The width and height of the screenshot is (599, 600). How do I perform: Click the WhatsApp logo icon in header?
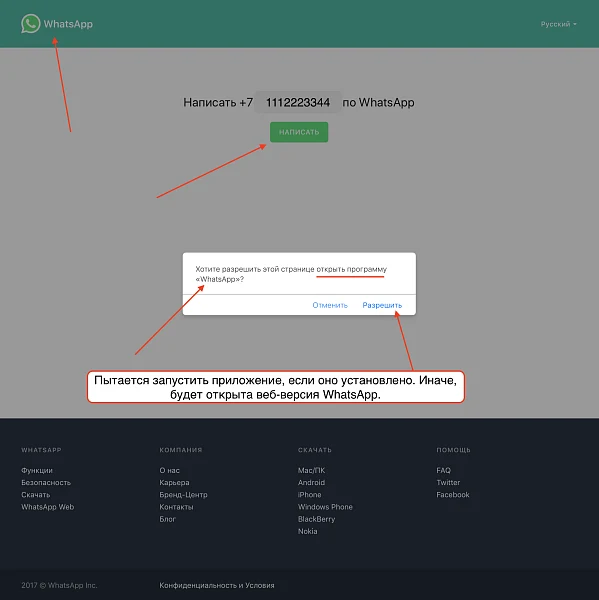(31, 24)
